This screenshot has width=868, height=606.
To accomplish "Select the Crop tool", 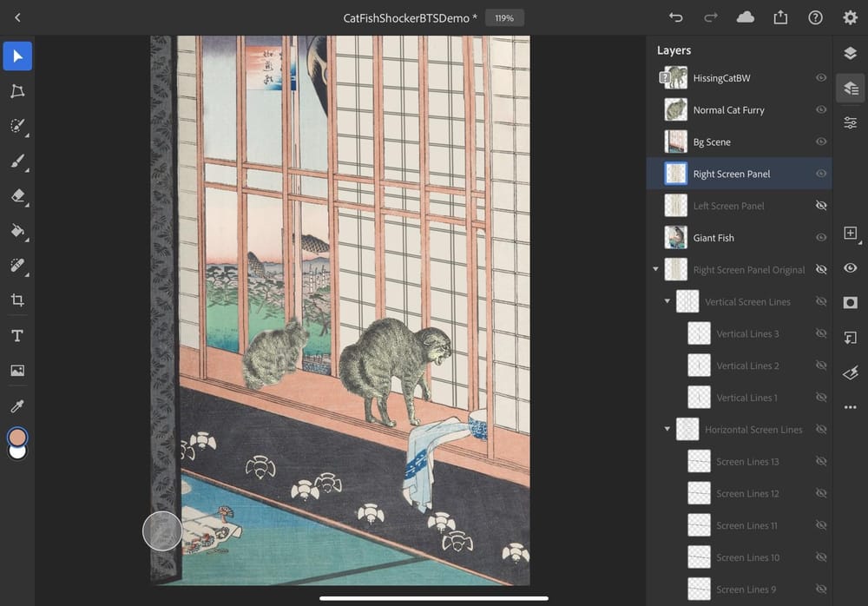I will click(17, 300).
